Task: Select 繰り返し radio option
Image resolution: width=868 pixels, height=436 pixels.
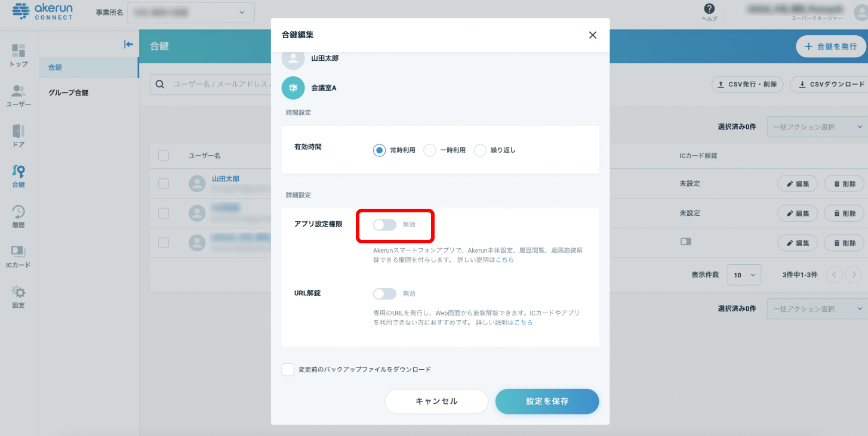Action: 480,150
